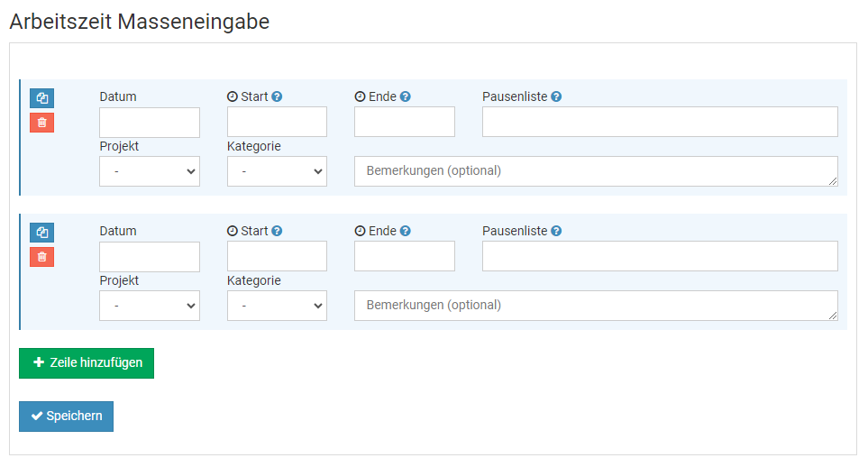Show Pausenliste help in first row
This screenshot has height=467, width=868.
point(557,96)
